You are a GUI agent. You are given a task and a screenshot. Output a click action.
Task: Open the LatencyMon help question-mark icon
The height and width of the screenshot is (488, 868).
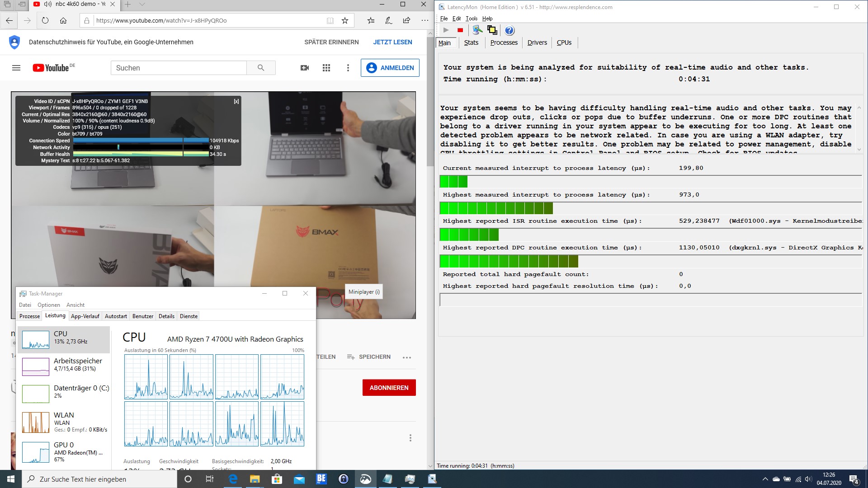509,30
